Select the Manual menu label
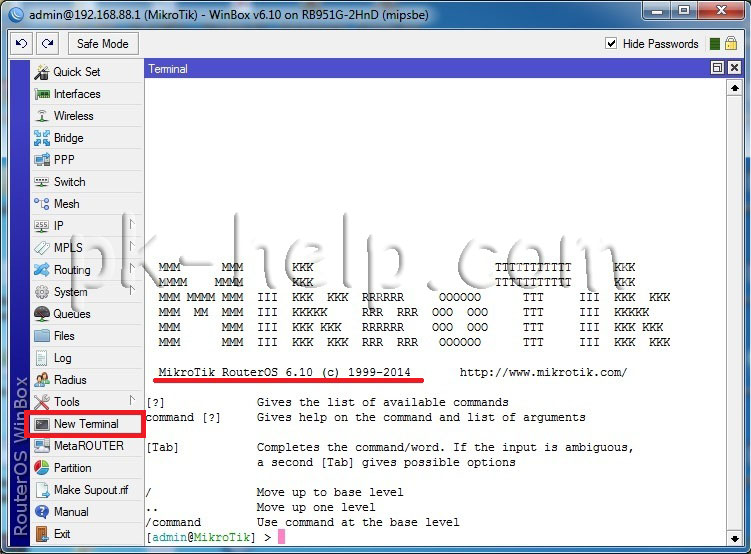This screenshot has height=554, width=751. [71, 512]
